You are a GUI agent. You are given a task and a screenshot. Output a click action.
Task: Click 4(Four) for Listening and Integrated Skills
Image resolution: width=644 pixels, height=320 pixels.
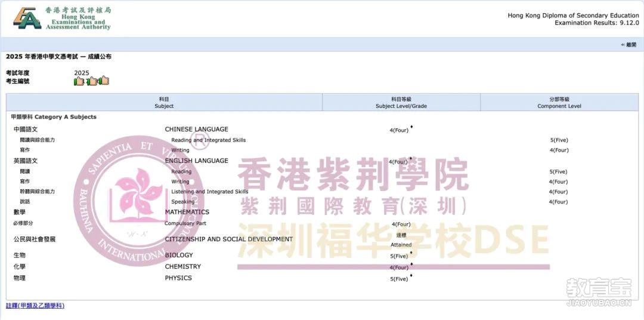pyautogui.click(x=558, y=192)
